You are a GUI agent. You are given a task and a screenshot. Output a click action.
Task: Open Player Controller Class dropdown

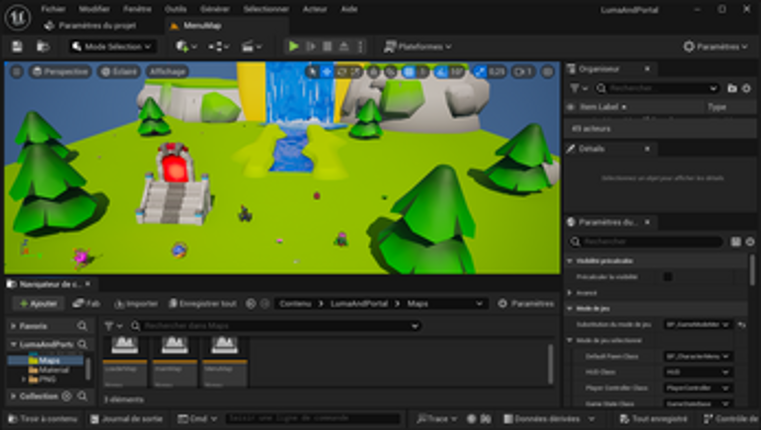tap(698, 388)
